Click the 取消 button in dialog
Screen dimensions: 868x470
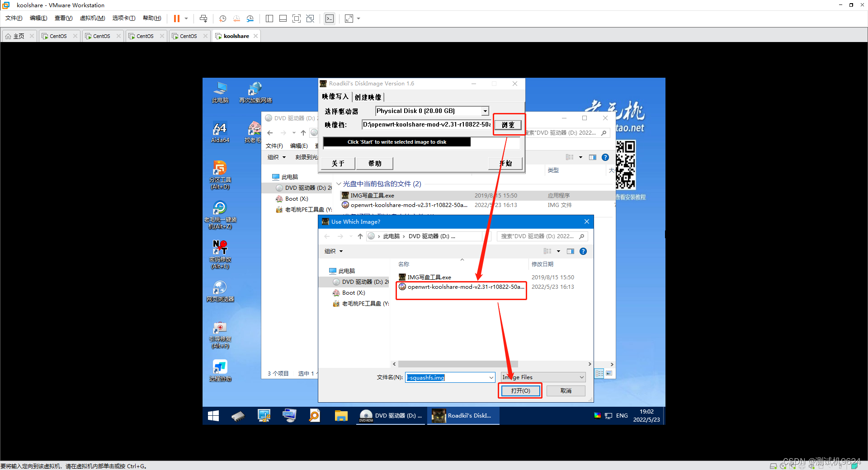(x=566, y=390)
